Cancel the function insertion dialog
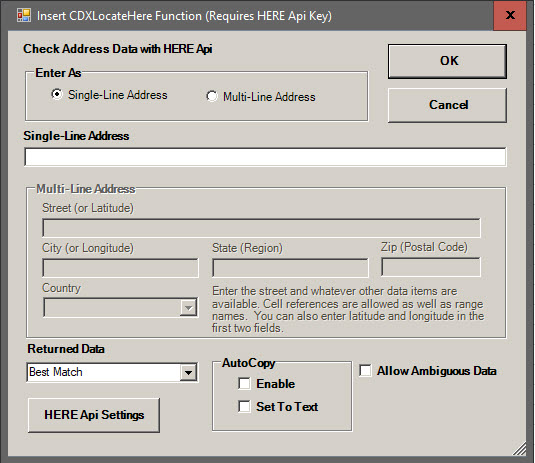This screenshot has height=463, width=535. pyautogui.click(x=447, y=105)
